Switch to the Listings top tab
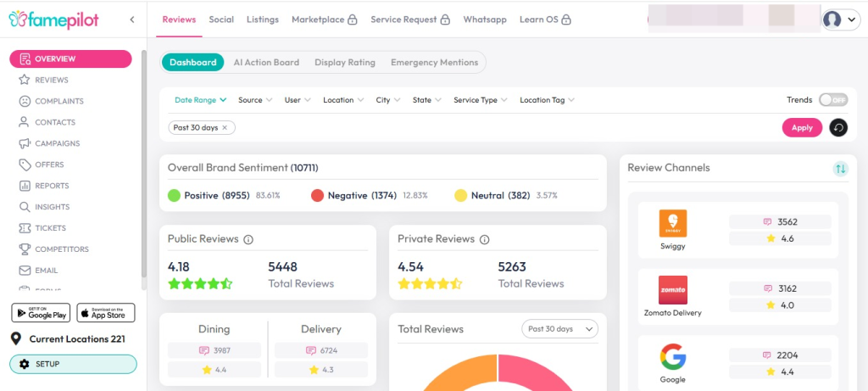 pyautogui.click(x=263, y=20)
